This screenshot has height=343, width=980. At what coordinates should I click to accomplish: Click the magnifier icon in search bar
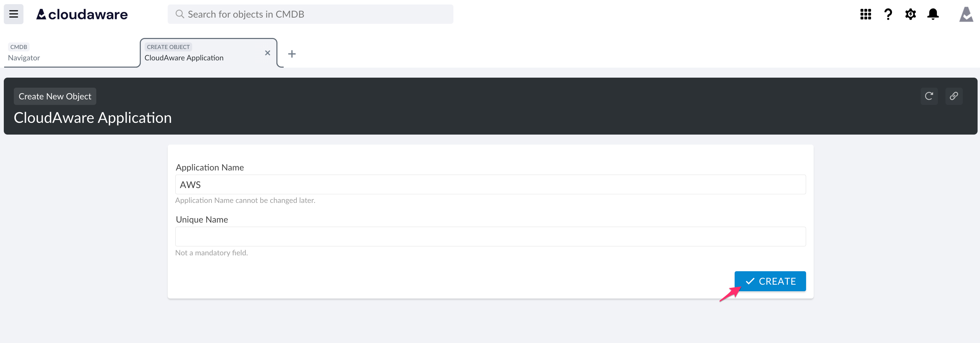click(179, 14)
